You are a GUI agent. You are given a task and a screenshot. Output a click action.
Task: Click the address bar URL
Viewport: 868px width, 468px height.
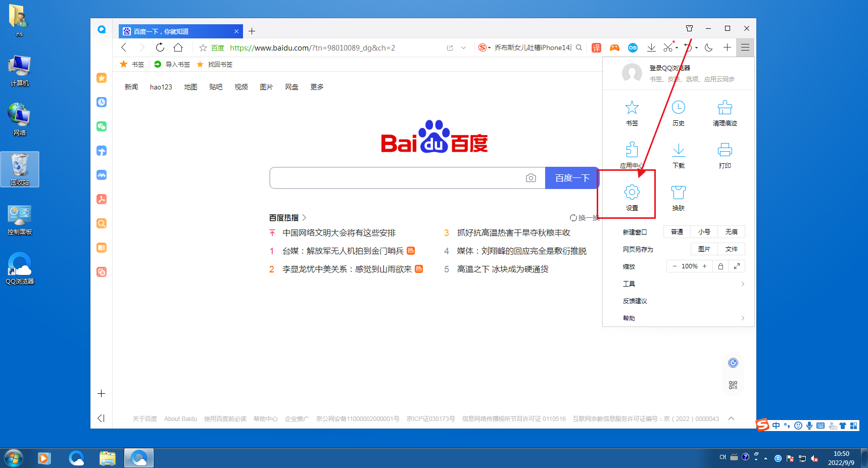pos(312,48)
